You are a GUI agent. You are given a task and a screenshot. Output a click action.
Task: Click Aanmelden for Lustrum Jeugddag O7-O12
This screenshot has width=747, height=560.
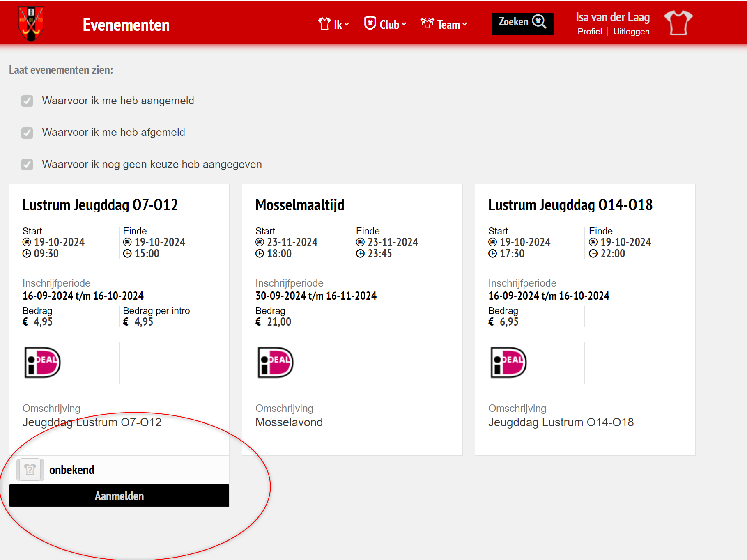pos(119,496)
